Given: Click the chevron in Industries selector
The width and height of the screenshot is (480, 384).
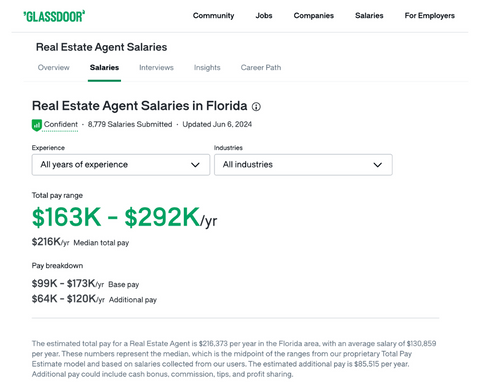Looking at the screenshot, I should [x=377, y=165].
